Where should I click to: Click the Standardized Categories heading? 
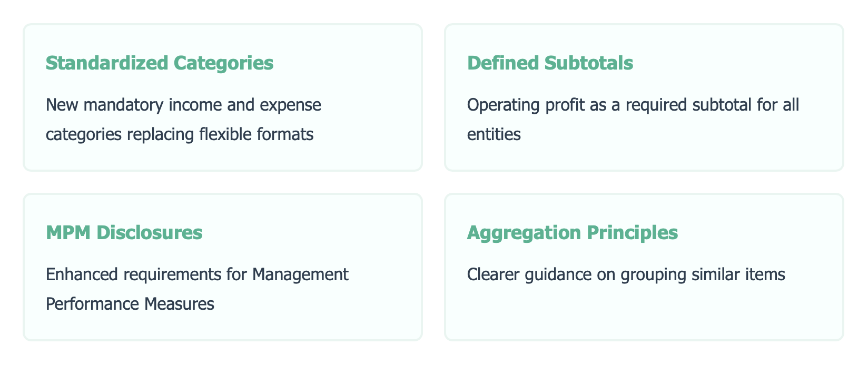tap(160, 63)
